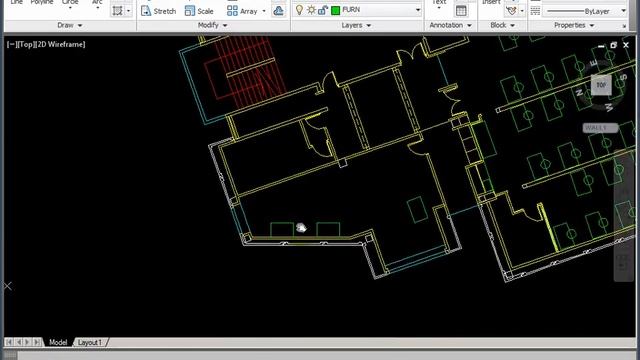Image resolution: width=640 pixels, height=360 pixels.
Task: Open the WALLS coordinate system menu under ViewCube
Action: pyautogui.click(x=600, y=128)
